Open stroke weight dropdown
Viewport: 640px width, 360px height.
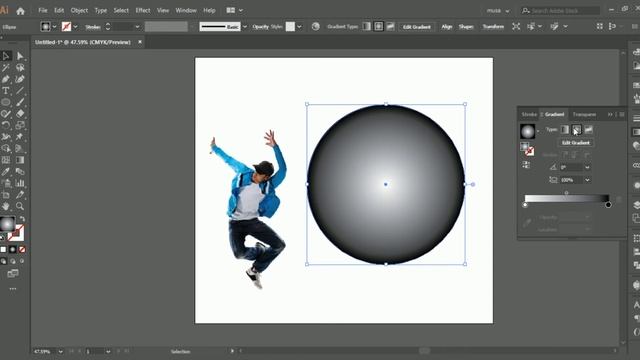(137, 27)
